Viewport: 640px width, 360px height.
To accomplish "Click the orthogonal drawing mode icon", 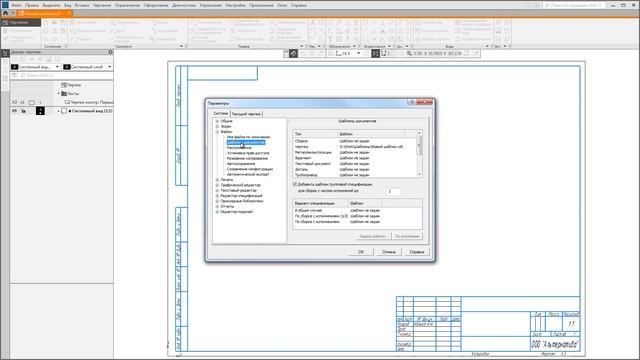I will point(376,53).
